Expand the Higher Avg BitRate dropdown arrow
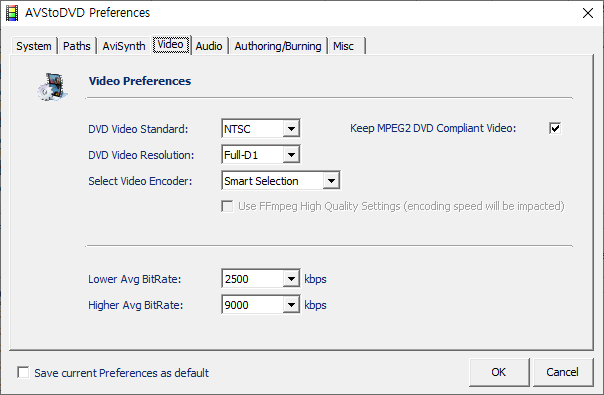The height and width of the screenshot is (395, 604). point(292,304)
